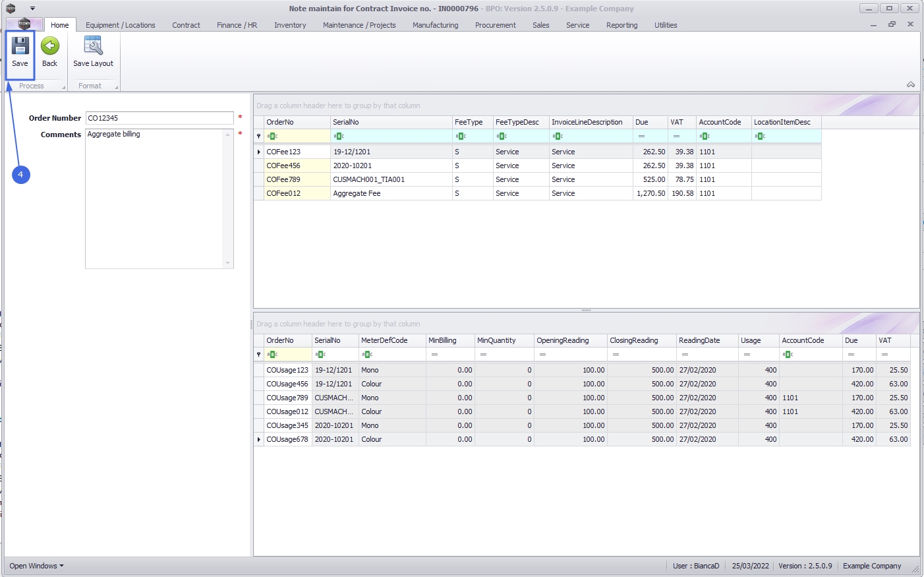Click the green Back arrow icon

[x=50, y=46]
